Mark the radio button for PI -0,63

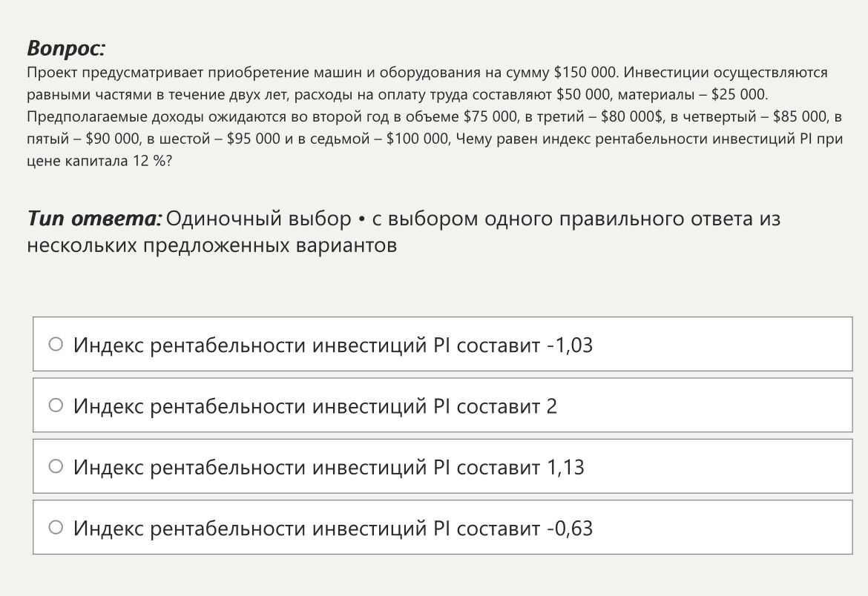click(56, 527)
